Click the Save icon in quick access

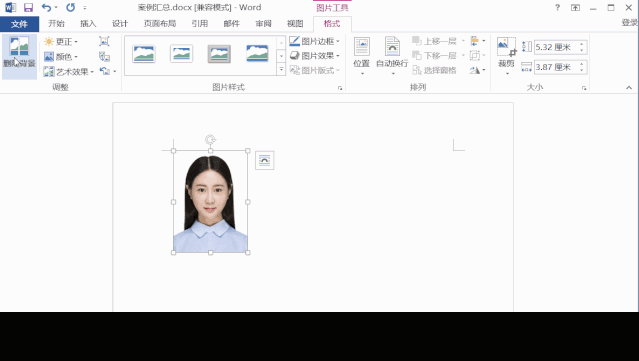coord(28,7)
